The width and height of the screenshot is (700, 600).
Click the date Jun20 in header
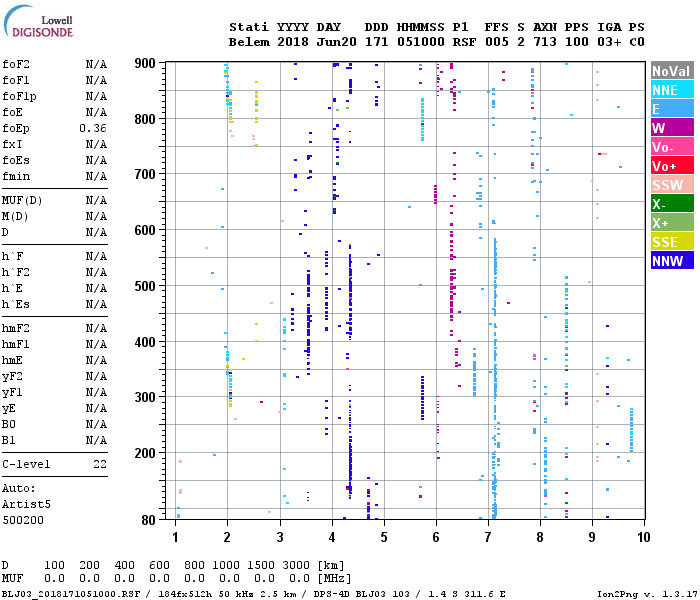click(x=337, y=42)
